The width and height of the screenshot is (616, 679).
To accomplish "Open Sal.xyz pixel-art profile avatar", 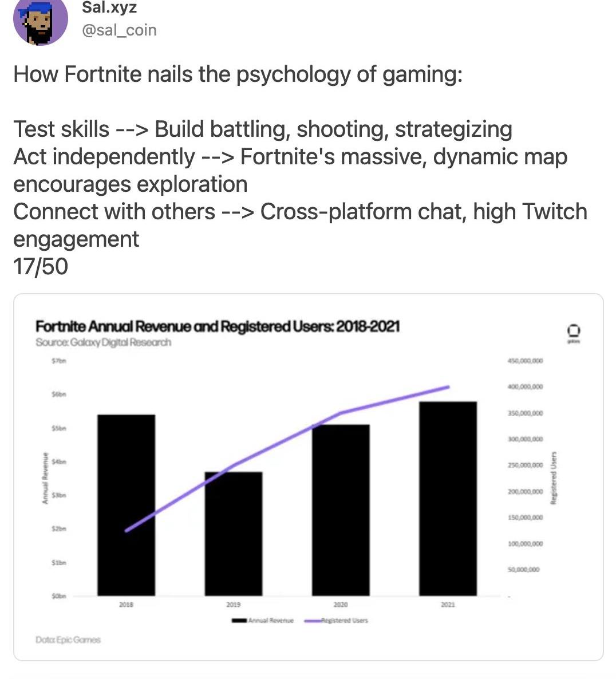I will point(40,21).
